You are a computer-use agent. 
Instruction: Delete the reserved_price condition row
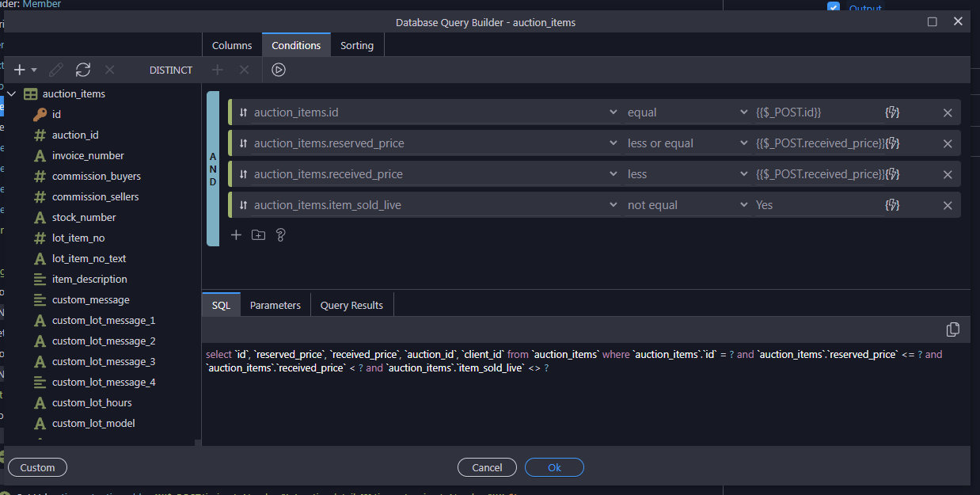point(948,143)
